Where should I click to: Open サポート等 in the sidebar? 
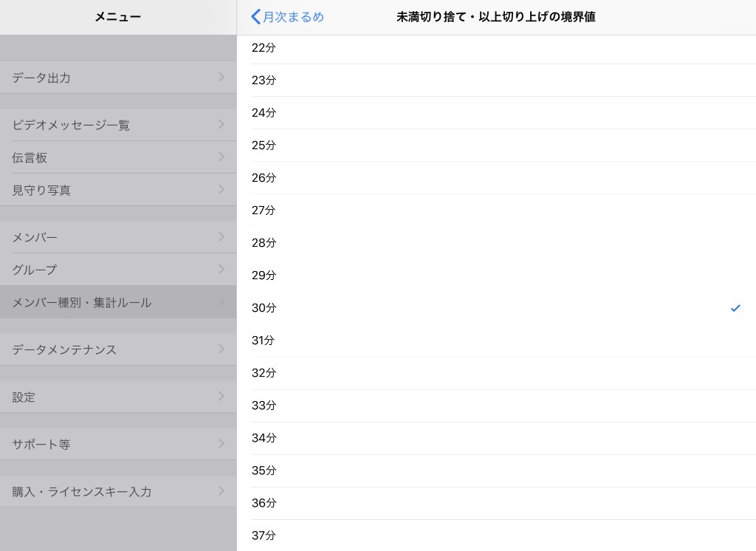click(41, 444)
